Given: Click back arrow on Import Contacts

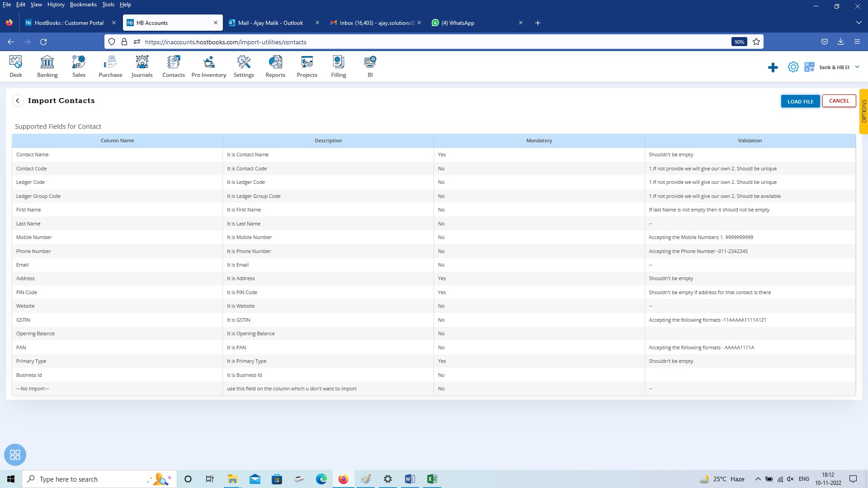Looking at the screenshot, I should point(17,100).
